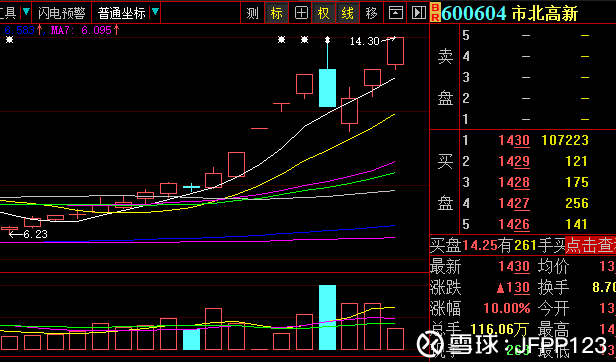
Task: Click the 14.30 high price candlestick
Action: coord(395,53)
